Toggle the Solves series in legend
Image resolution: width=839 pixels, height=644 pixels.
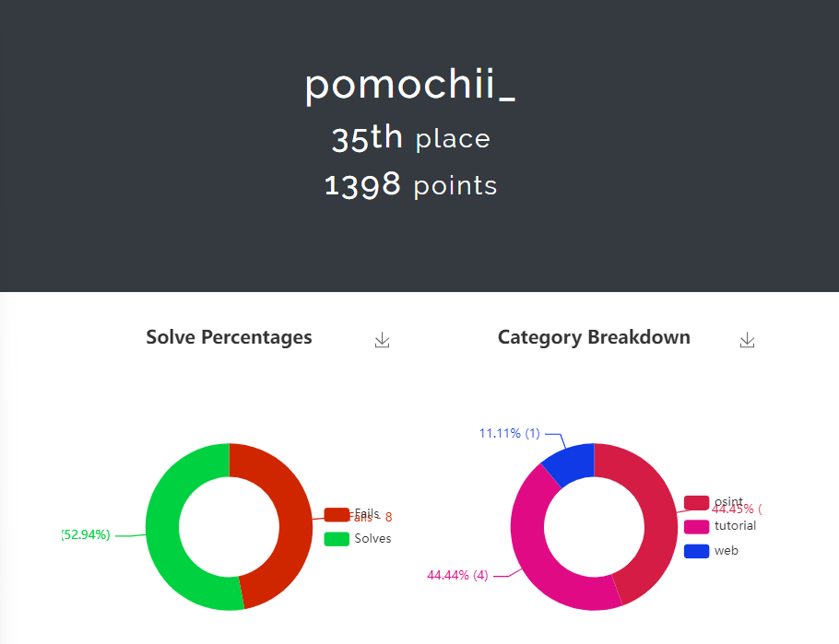pos(359,539)
